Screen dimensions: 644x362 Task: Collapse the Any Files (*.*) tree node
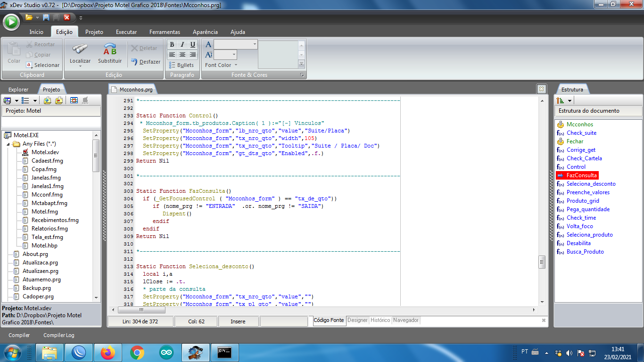(8, 144)
